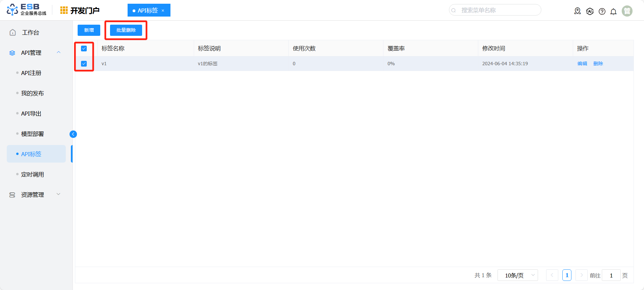Open the 10条/页 page size dropdown
Image resolution: width=644 pixels, height=290 pixels.
pyautogui.click(x=517, y=275)
